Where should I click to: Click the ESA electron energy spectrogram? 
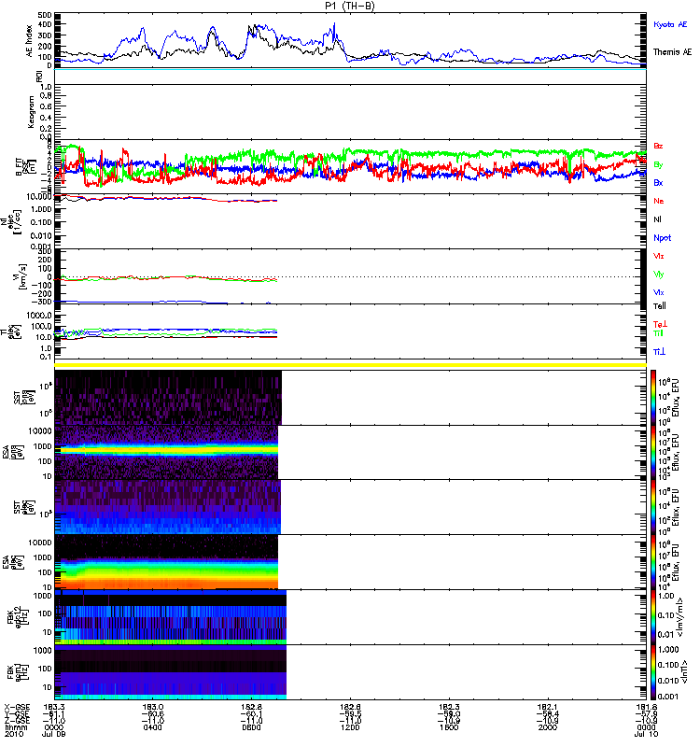[x=166, y=562]
